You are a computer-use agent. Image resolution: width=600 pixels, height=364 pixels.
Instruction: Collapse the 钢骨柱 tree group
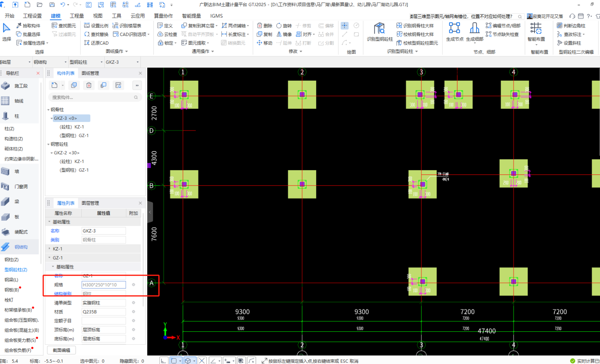pos(48,110)
